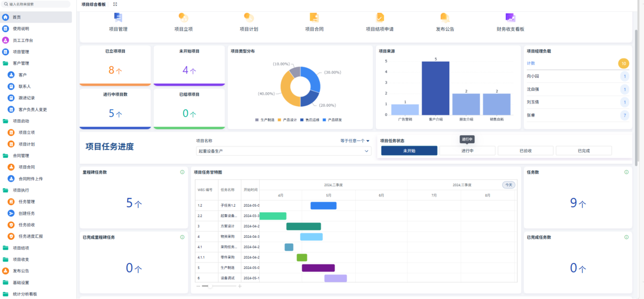Open 员工工作台 in the sidebar

coord(23,40)
